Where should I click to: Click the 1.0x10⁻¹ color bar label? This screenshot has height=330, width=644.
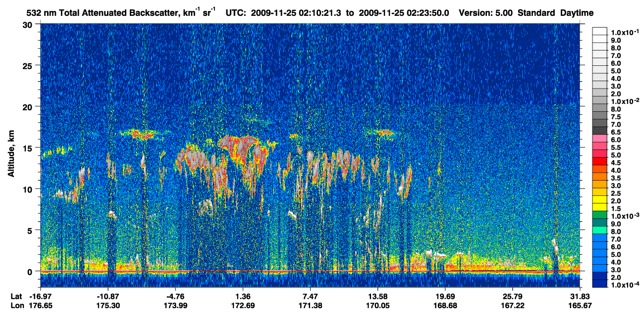click(x=626, y=32)
